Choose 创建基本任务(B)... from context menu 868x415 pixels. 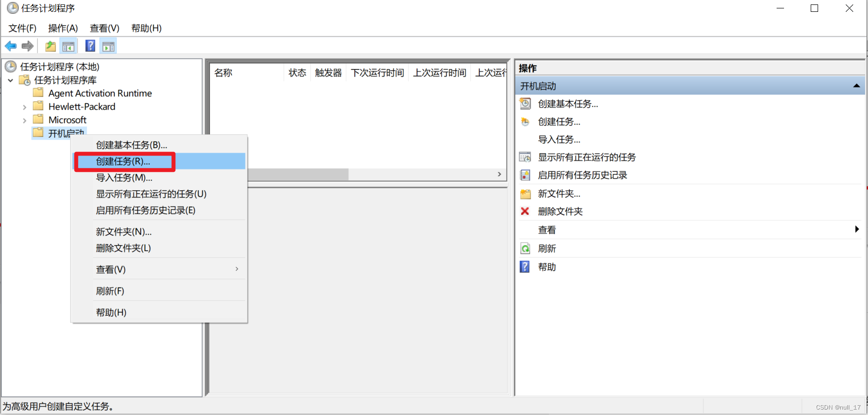pos(159,145)
